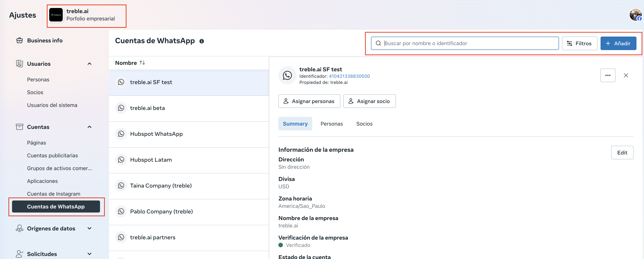Open Usuarios del sistema
This screenshot has height=259, width=644.
[52, 105]
